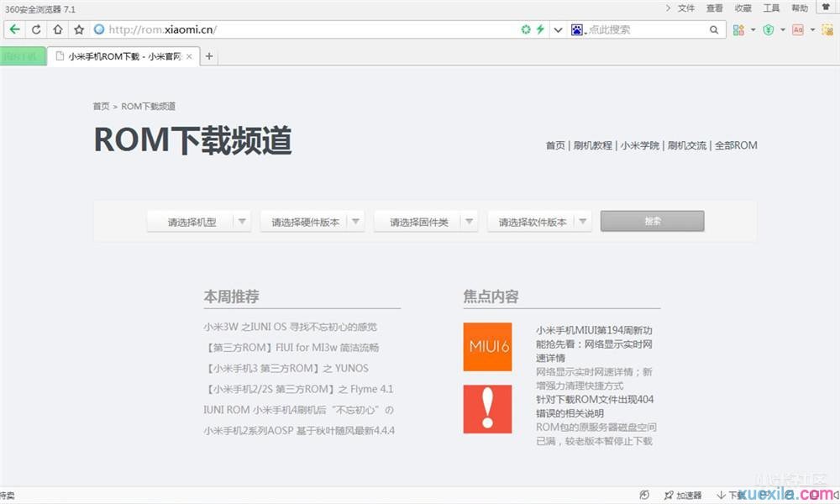Viewport: 840px width, 504px height.
Task: Open the 查看 menu
Action: [x=714, y=8]
